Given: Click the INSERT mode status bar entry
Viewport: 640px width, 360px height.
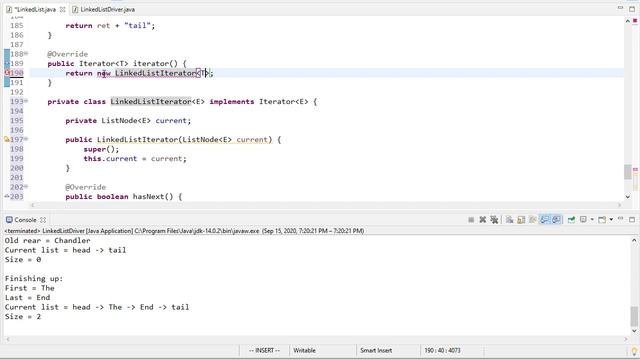Looking at the screenshot, I should [264, 350].
